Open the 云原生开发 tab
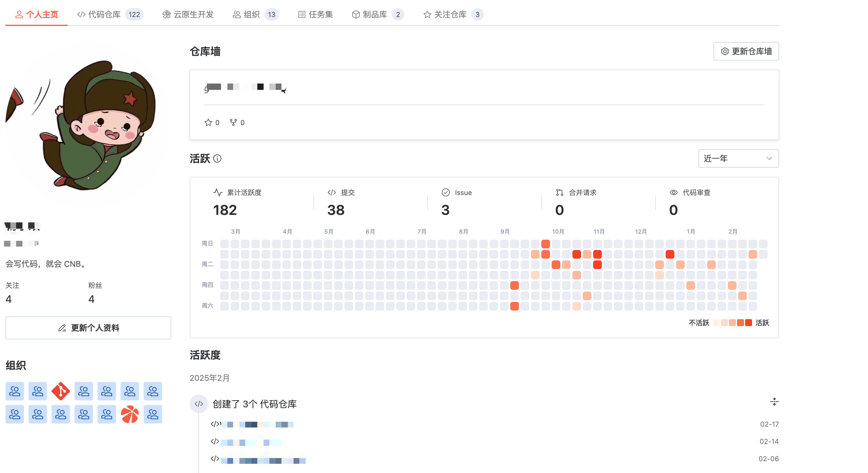This screenshot has height=473, width=868. [x=188, y=14]
